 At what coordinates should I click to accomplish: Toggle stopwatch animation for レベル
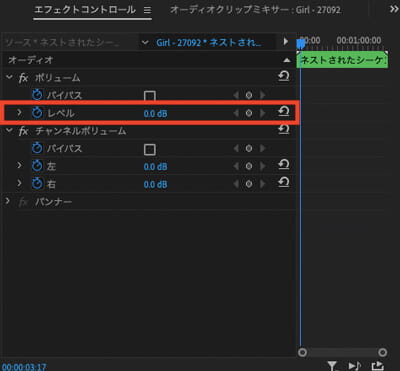[x=37, y=113]
